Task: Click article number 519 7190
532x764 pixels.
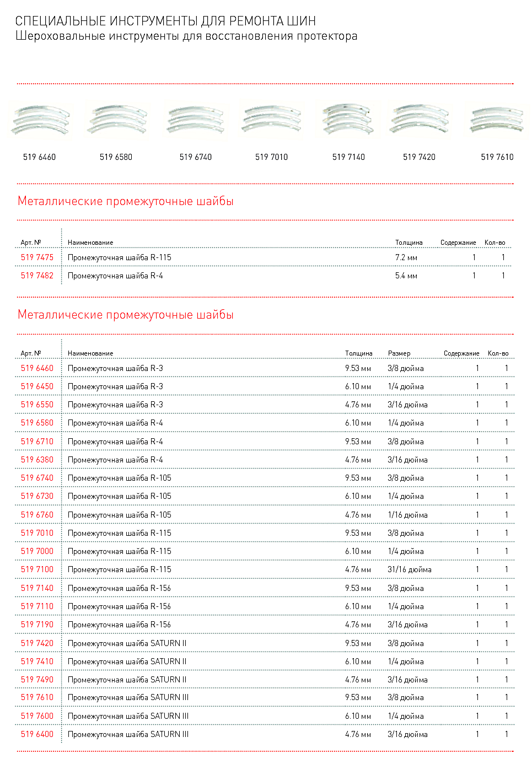Action: click(37, 625)
